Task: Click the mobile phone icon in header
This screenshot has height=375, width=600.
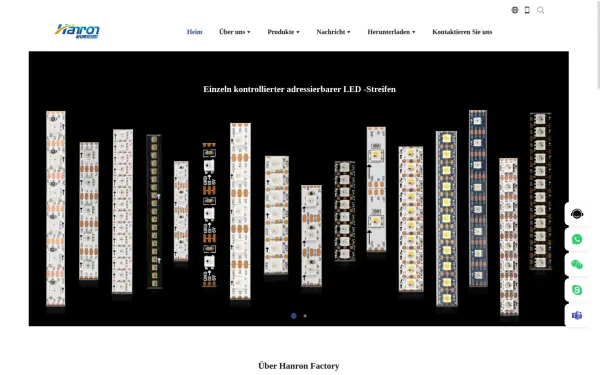Action: coord(527,10)
